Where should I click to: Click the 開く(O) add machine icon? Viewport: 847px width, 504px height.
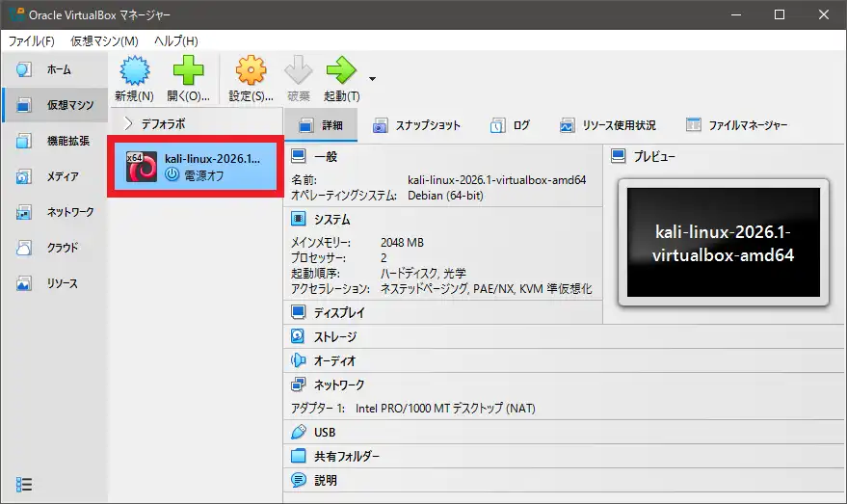point(188,72)
